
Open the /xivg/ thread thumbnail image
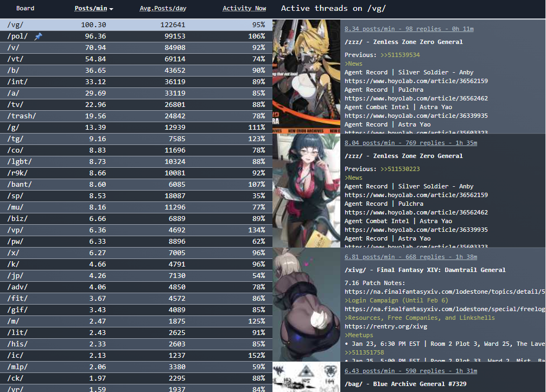(307, 305)
